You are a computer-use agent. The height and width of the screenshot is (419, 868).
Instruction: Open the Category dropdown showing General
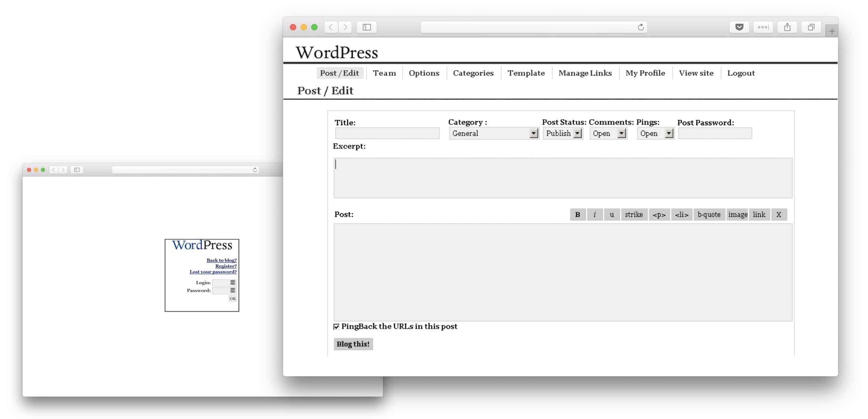pyautogui.click(x=494, y=133)
